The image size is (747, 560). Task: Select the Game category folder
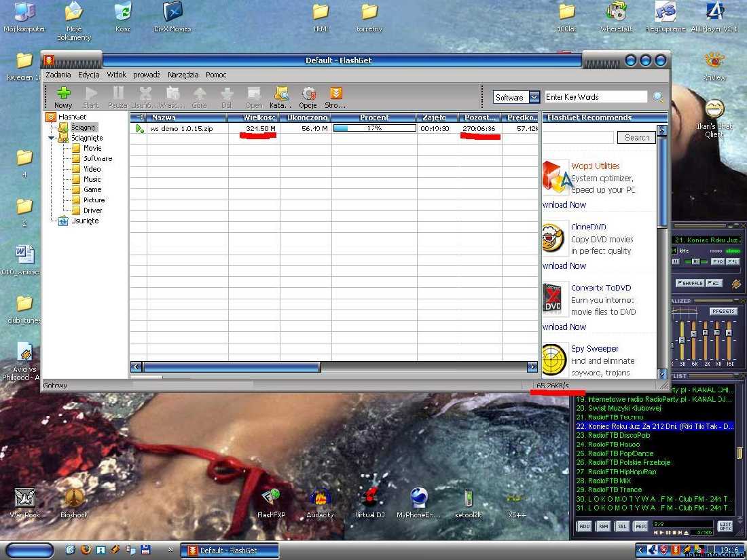87,189
